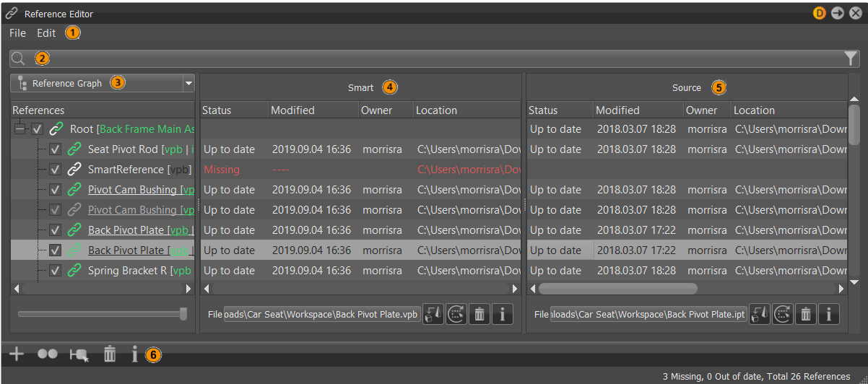
Task: Click the two-dots icon in bottom toolbar
Action: click(47, 354)
